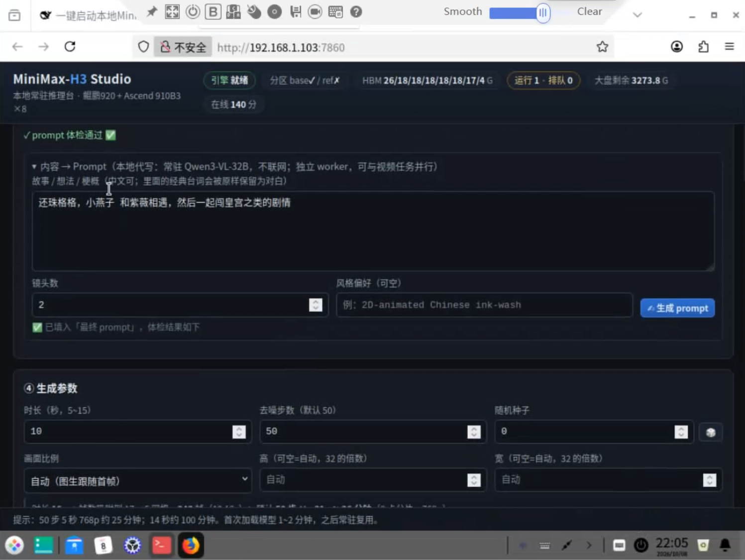The image size is (745, 560).
Task: Expand the system tray arrow in the taskbar
Action: pos(589,546)
